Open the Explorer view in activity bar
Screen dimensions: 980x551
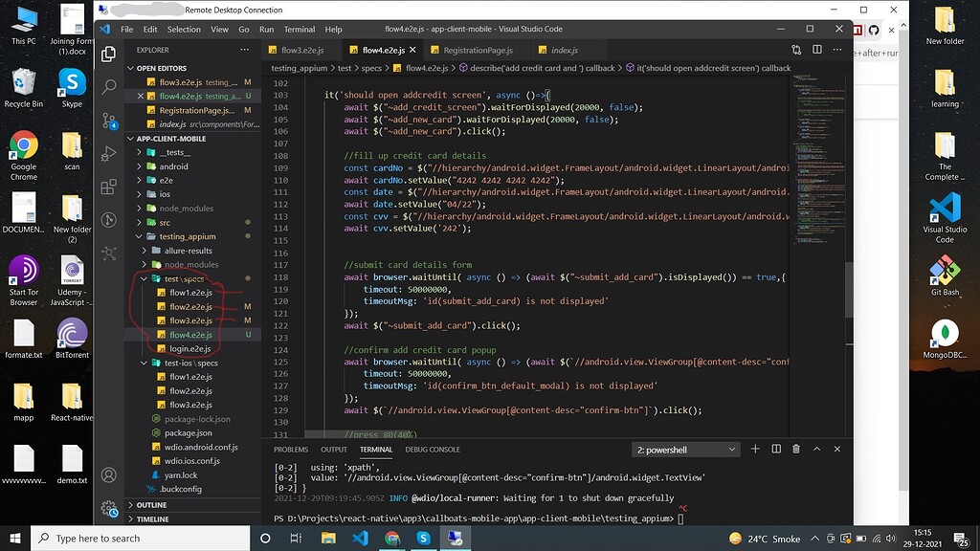[x=109, y=55]
